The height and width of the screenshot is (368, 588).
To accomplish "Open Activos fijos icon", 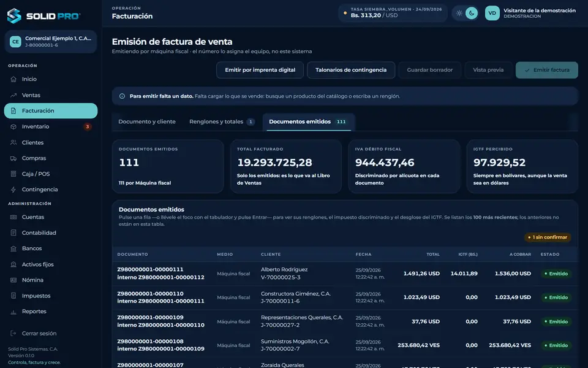I will pyautogui.click(x=13, y=264).
